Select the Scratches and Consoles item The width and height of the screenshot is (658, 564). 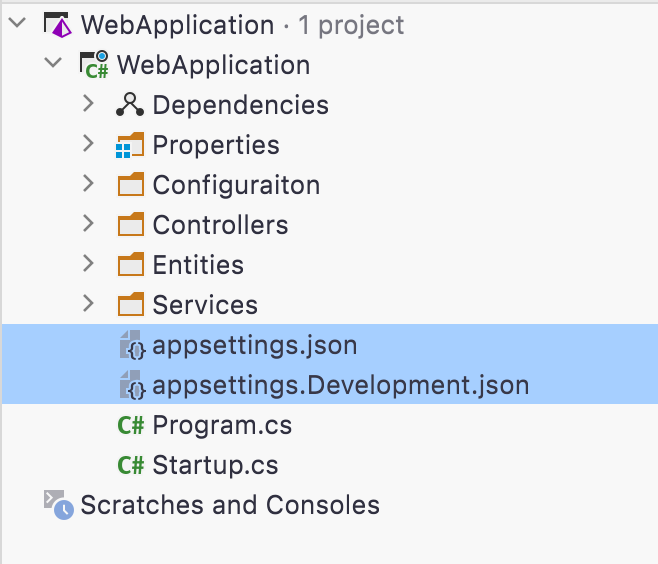click(230, 505)
